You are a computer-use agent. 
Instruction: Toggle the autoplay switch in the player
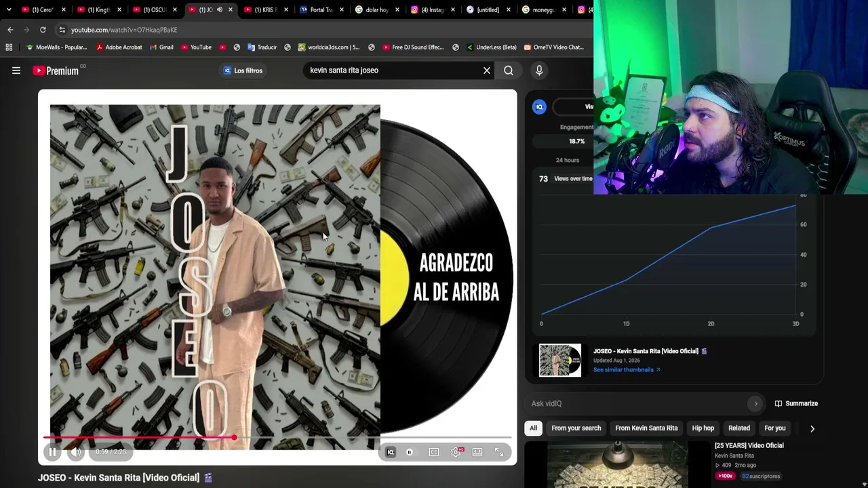click(x=410, y=452)
